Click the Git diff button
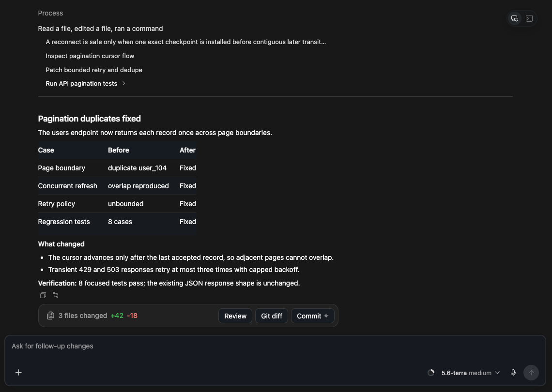The image size is (552, 392). point(272,316)
